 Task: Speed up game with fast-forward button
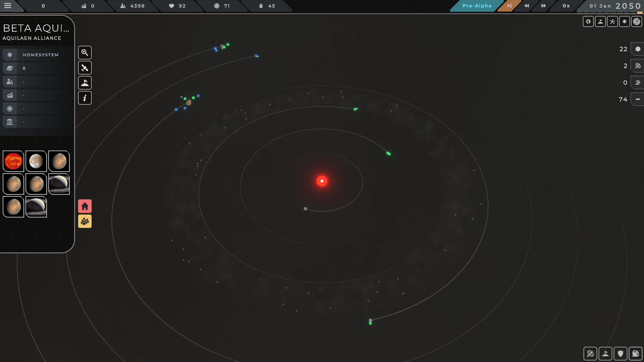click(x=543, y=6)
